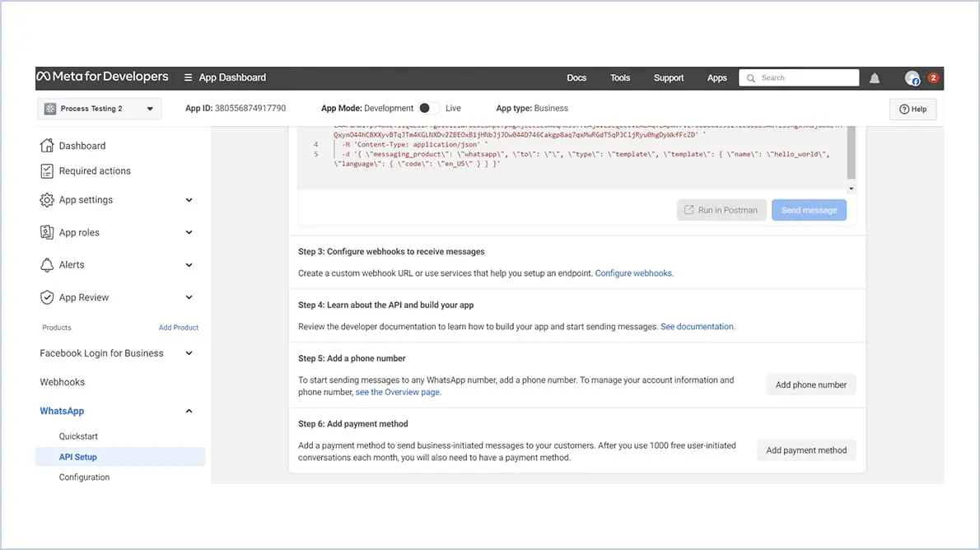This screenshot has height=550, width=980.
Task: Select Configuration under WhatsApp
Action: [x=84, y=477]
